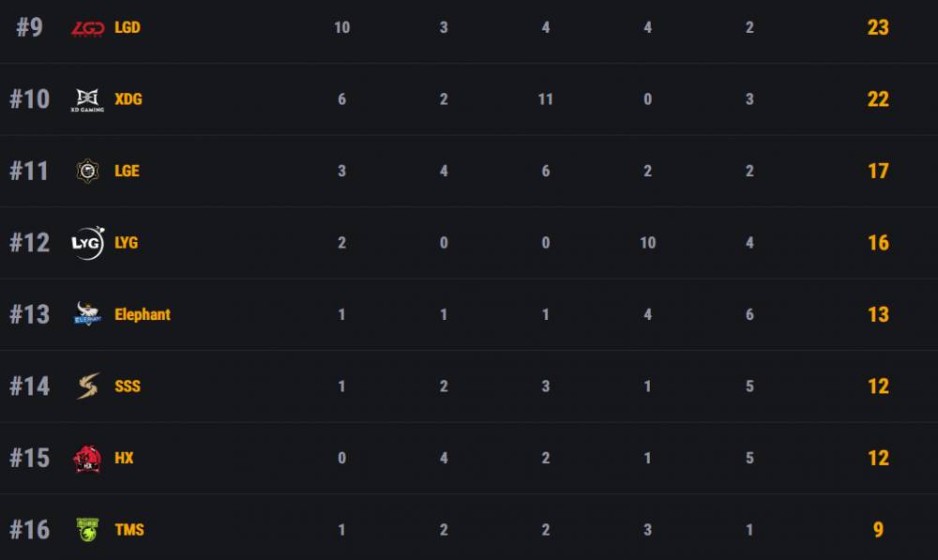
Task: Click the SSS gold lightning logo
Action: (89, 386)
